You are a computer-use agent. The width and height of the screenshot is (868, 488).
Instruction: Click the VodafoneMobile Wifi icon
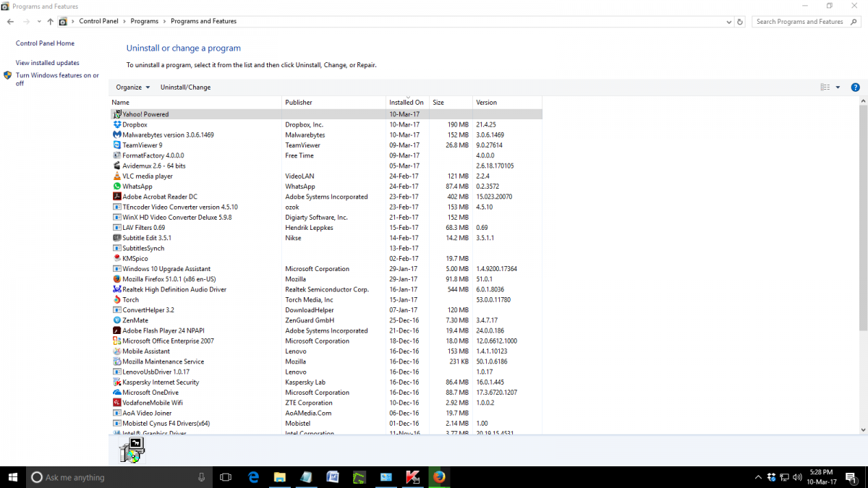point(116,403)
